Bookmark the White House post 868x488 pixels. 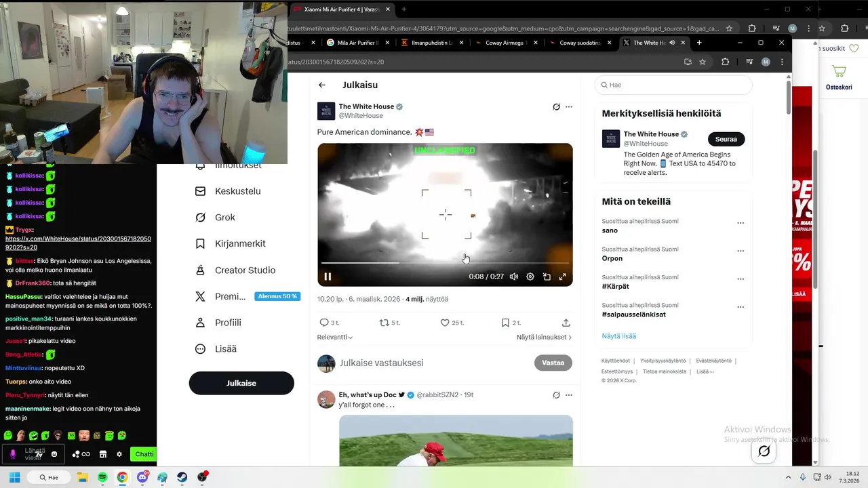(505, 323)
